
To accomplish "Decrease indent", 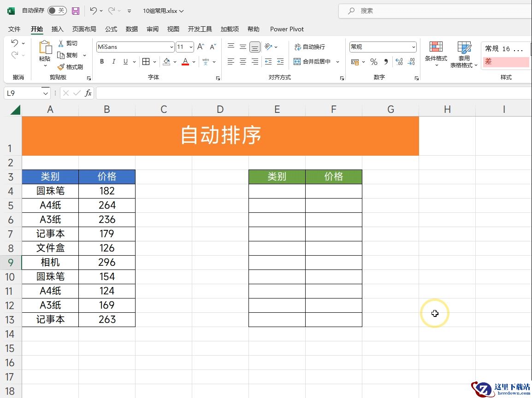I will [x=268, y=61].
